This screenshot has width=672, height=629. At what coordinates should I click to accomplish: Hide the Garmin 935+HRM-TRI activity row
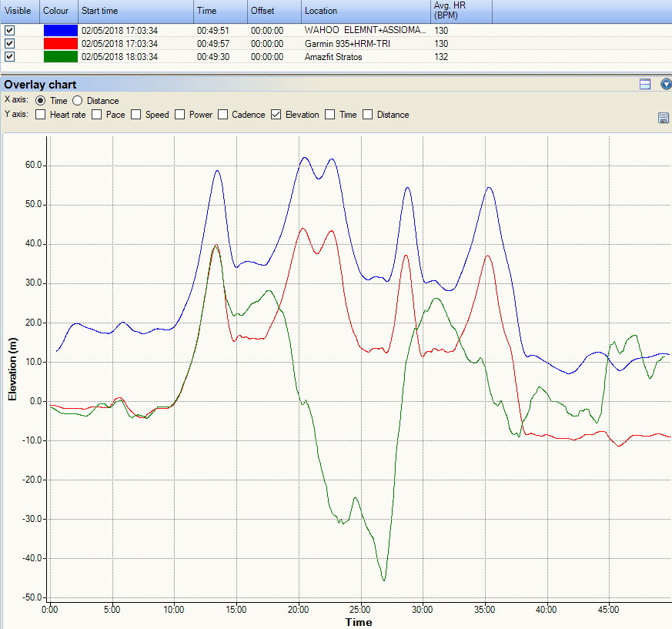pos(9,43)
